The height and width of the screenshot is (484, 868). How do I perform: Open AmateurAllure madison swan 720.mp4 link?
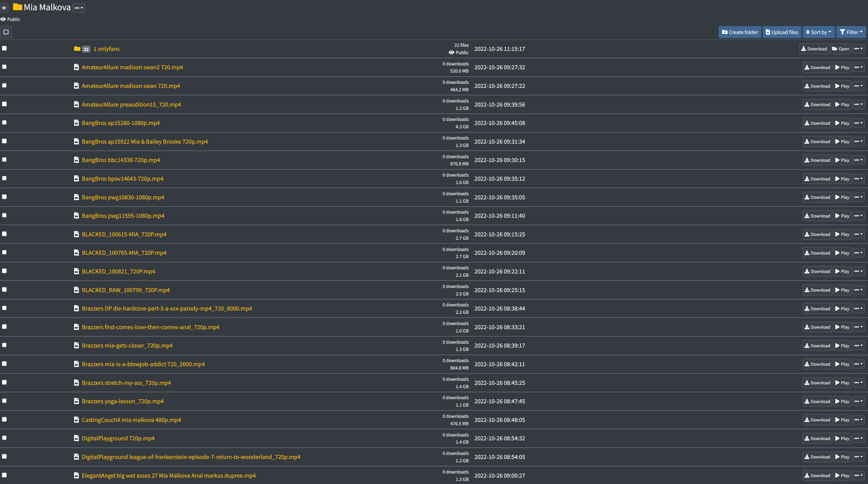[x=131, y=86]
